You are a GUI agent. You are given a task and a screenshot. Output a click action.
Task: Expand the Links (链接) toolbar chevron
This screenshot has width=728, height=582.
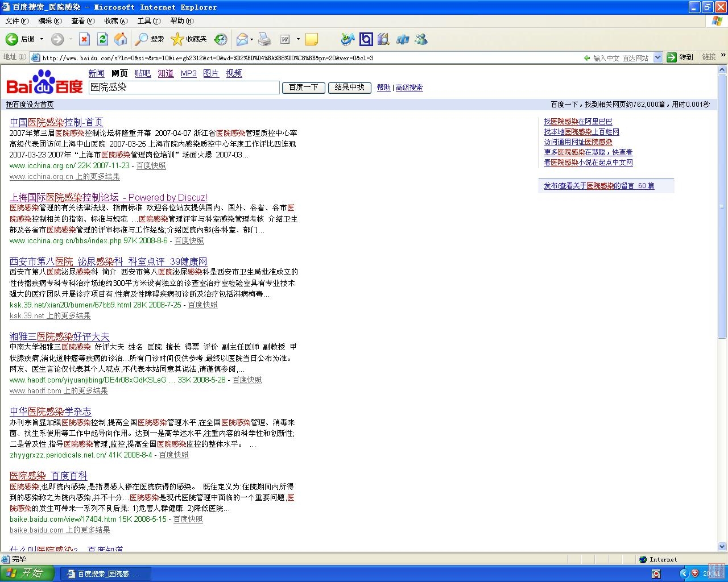pos(723,56)
